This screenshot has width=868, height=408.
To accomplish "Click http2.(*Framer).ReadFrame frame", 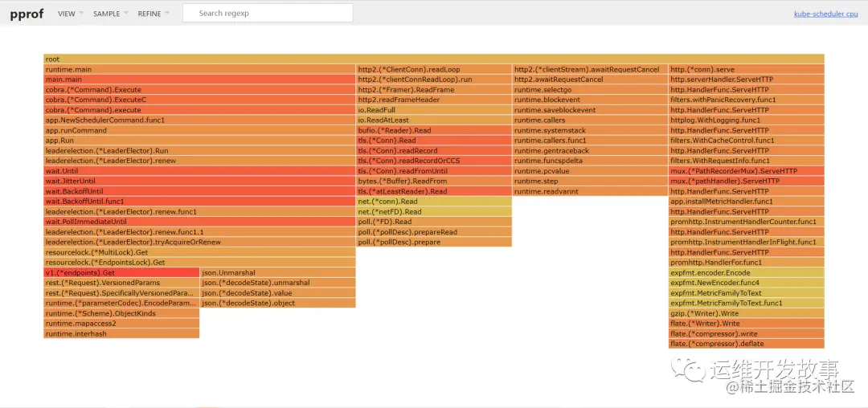I will (434, 90).
